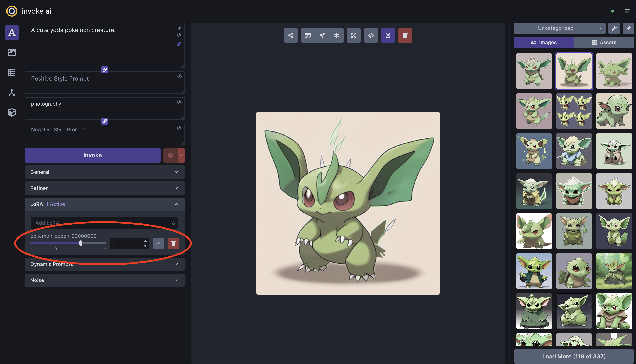Click the hourglass/queue icon

[x=388, y=35]
